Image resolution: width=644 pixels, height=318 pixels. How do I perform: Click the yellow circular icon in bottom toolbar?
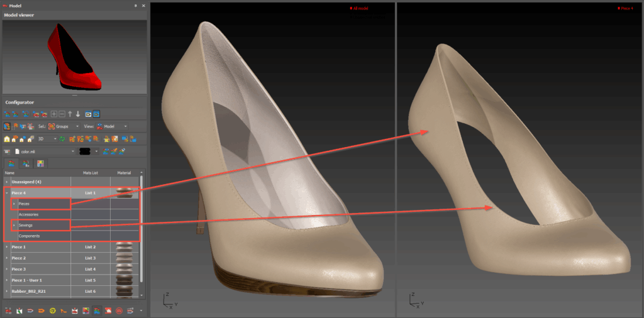(52, 310)
